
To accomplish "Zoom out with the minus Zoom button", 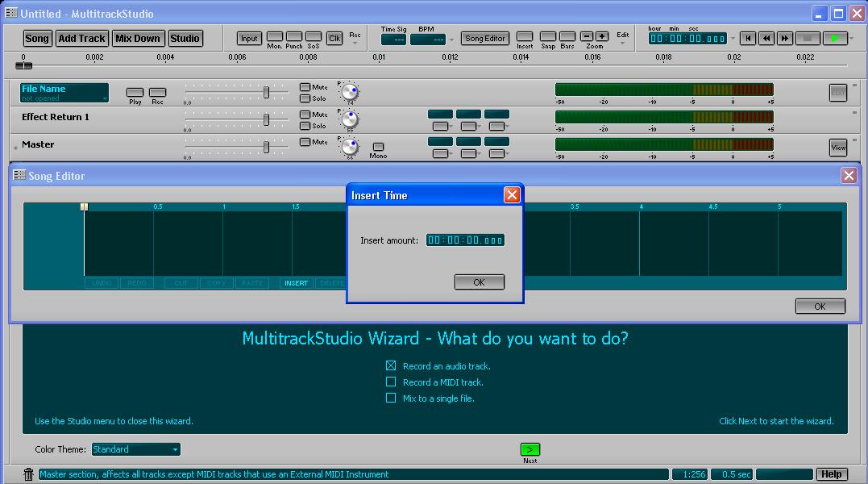I will (587, 36).
